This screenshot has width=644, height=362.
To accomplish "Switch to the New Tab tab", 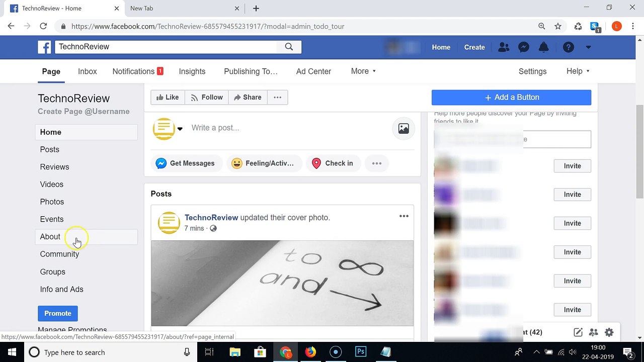I will pyautogui.click(x=184, y=8).
